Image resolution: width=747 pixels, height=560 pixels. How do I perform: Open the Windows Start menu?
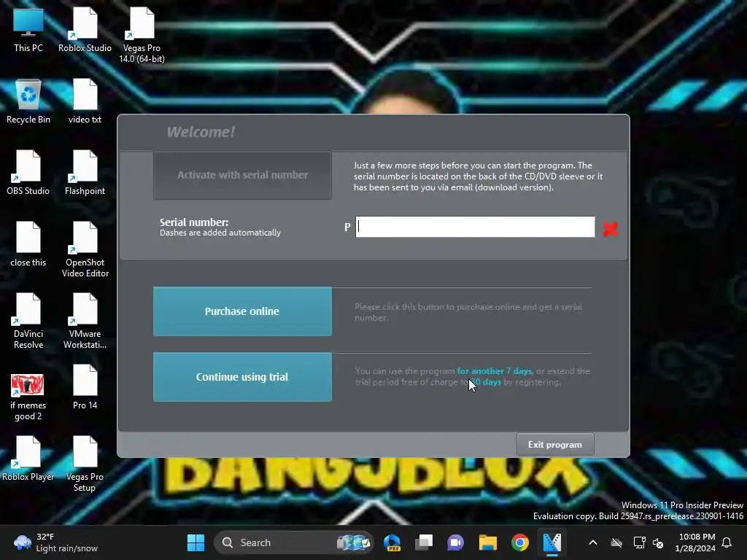tap(196, 542)
